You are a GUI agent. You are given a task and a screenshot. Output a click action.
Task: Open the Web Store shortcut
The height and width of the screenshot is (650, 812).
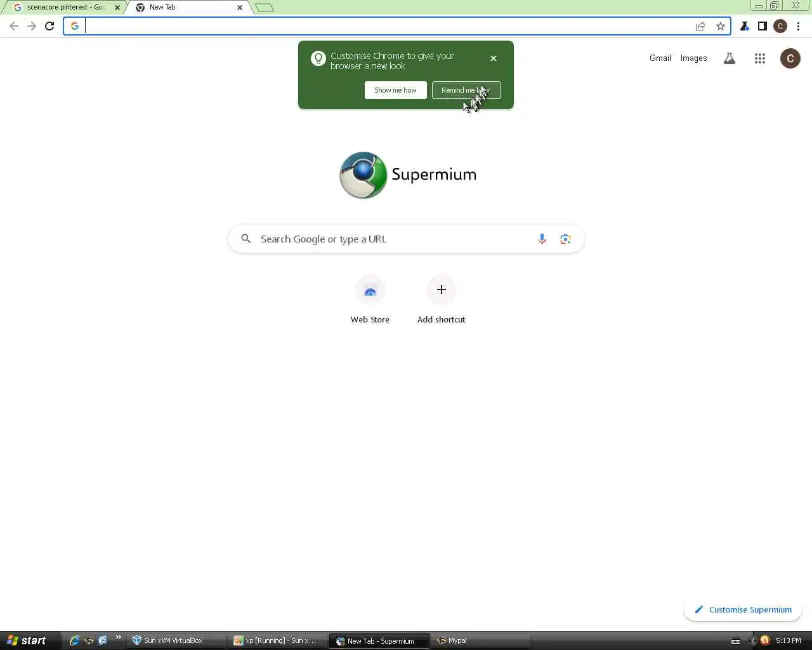pos(370,300)
